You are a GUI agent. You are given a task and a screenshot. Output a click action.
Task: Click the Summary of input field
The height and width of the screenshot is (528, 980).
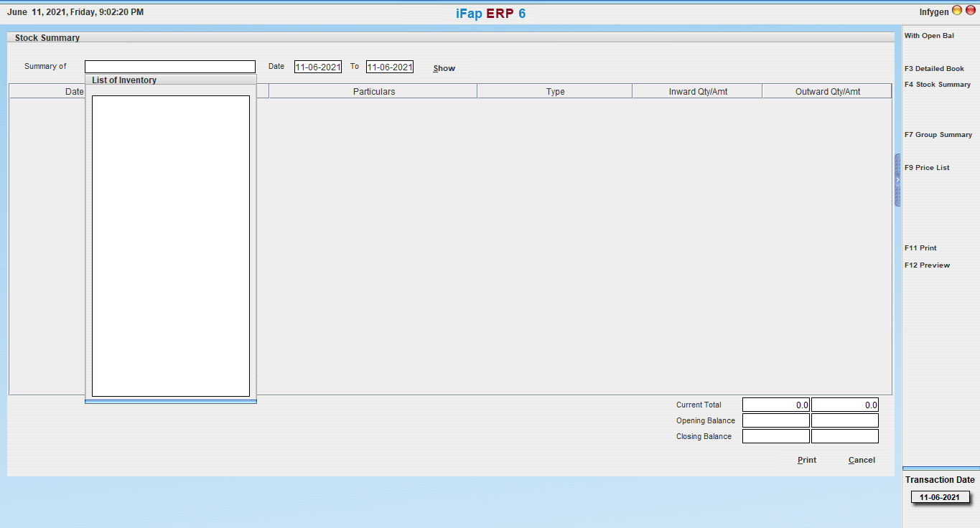(169, 67)
